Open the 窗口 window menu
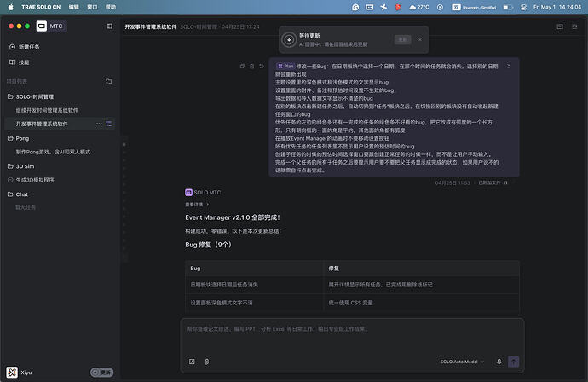588x382 pixels. (x=92, y=7)
